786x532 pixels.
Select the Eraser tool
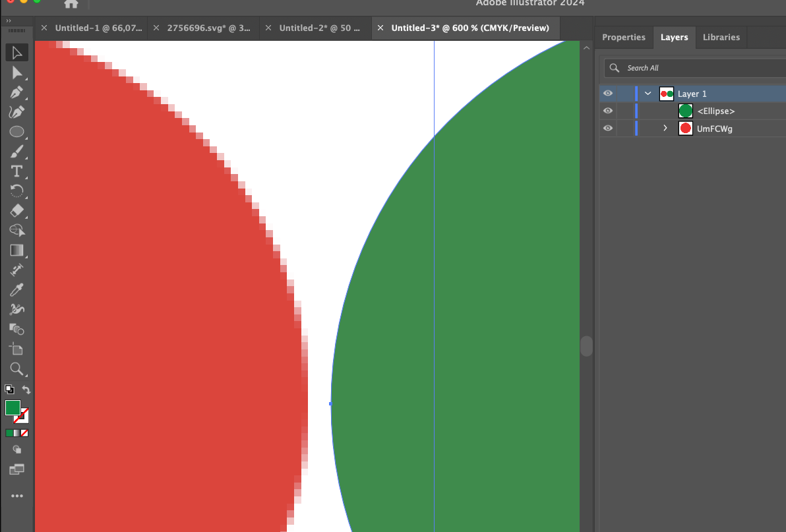16,210
